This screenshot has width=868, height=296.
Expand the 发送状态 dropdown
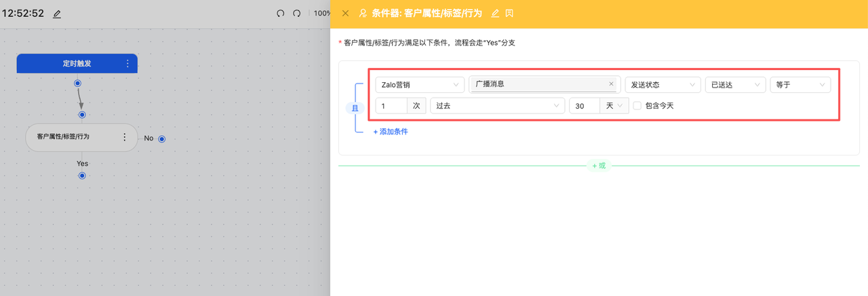tap(663, 85)
